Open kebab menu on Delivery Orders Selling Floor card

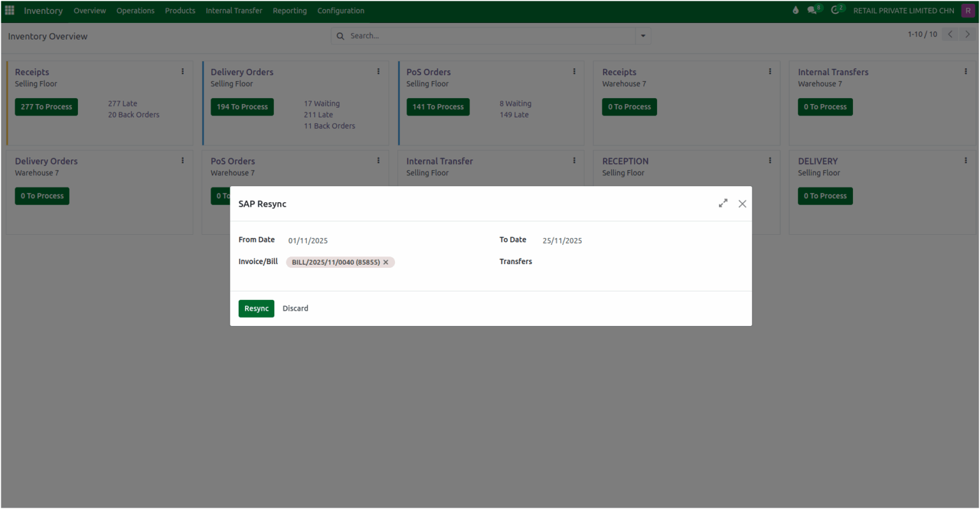(378, 71)
